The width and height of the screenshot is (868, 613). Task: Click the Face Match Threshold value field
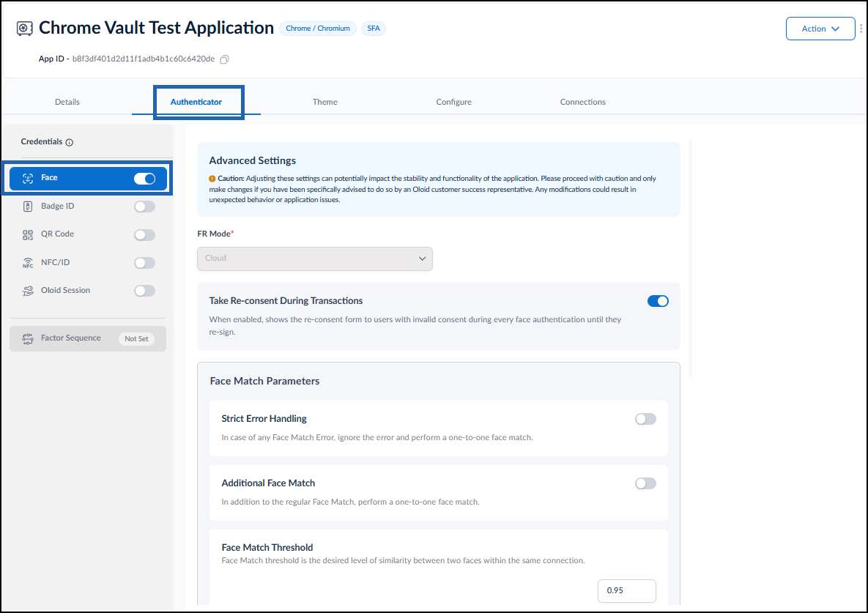[x=626, y=590]
